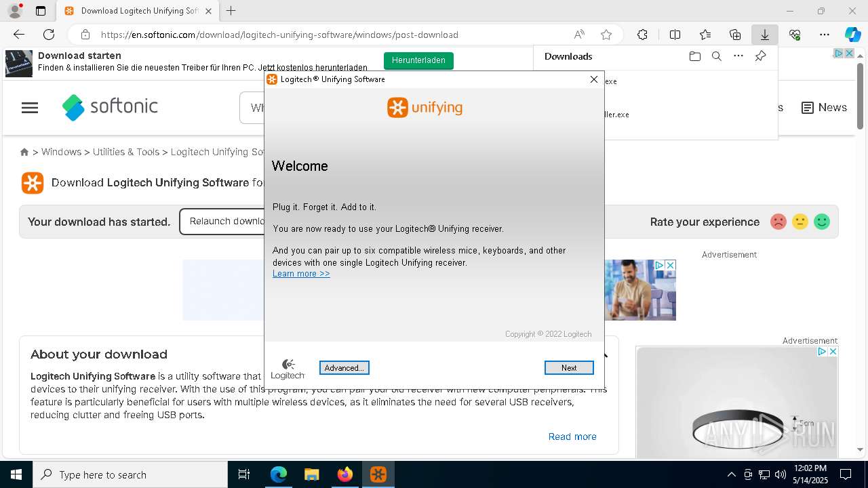868x488 pixels.
Task: Click the ceiling lamp ad image
Action: click(x=737, y=403)
